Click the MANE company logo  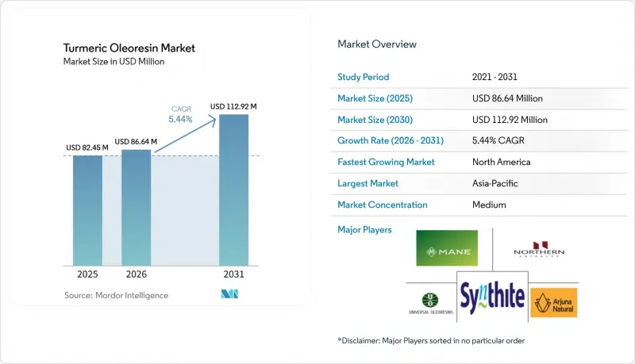coord(447,248)
